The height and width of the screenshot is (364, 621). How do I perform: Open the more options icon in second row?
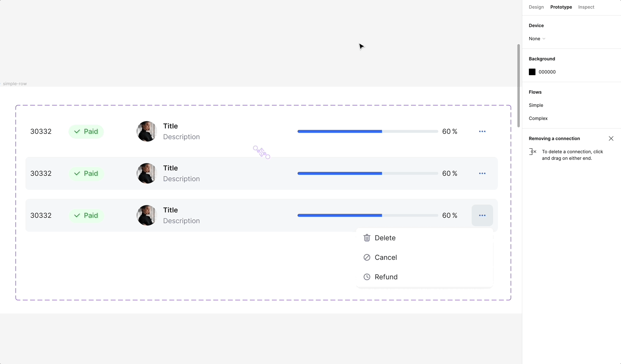[x=482, y=173]
